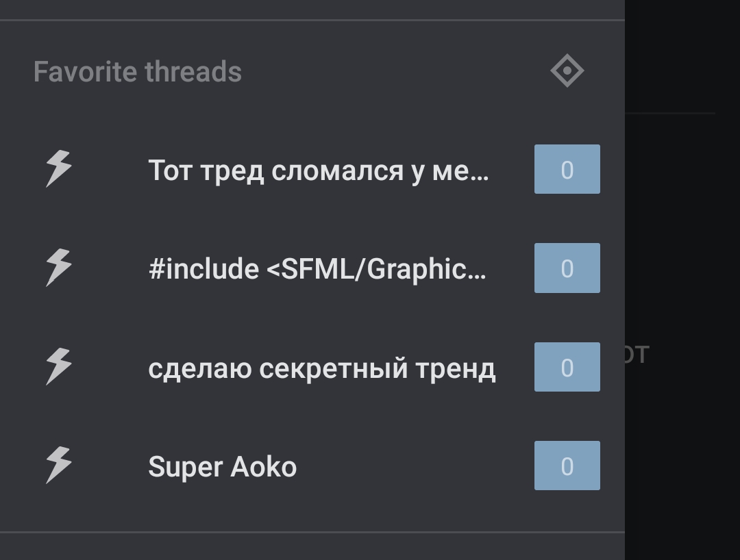
Task: Click the horizontal divider line in the dimmed background
Action: (670, 113)
